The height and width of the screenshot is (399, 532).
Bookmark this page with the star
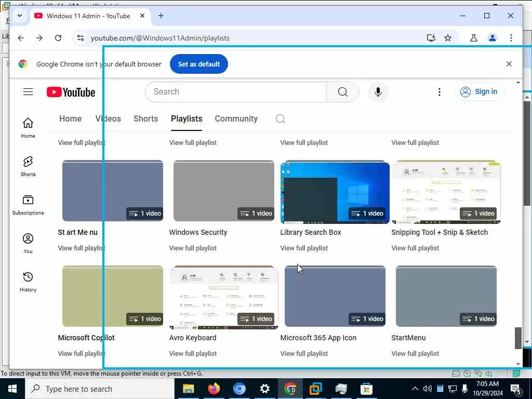pyautogui.click(x=448, y=37)
